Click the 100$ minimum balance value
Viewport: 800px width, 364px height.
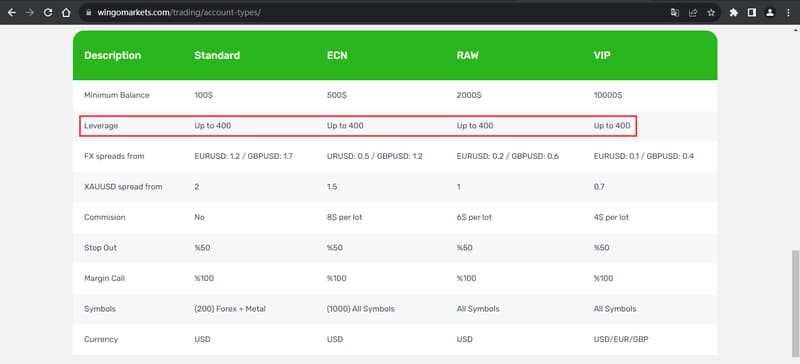[x=204, y=95]
